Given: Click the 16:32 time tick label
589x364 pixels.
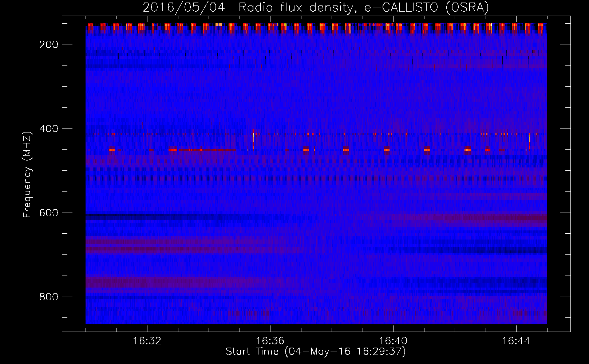Looking at the screenshot, I should click(x=147, y=341).
